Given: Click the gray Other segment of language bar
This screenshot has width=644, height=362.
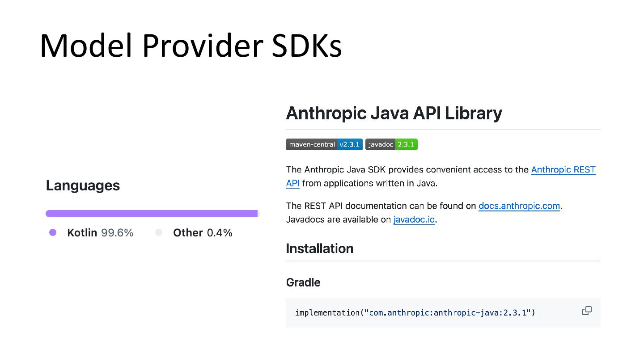Looking at the screenshot, I should [259, 214].
